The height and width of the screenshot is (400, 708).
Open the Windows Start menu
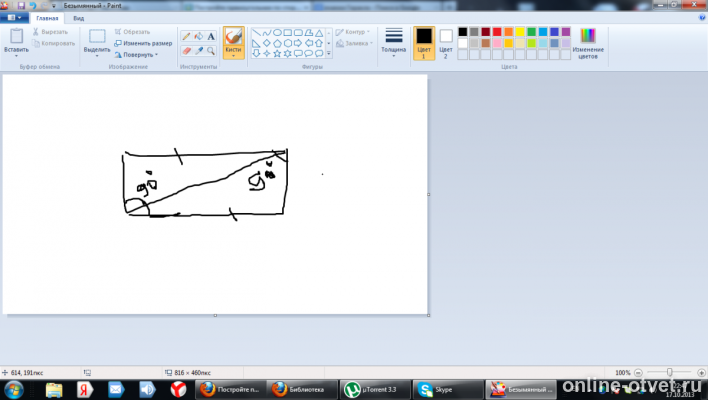click(14, 389)
